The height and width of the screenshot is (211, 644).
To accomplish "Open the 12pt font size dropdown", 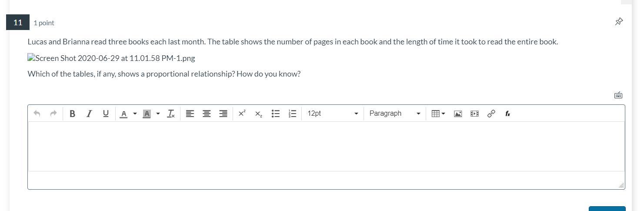I will pos(333,114).
